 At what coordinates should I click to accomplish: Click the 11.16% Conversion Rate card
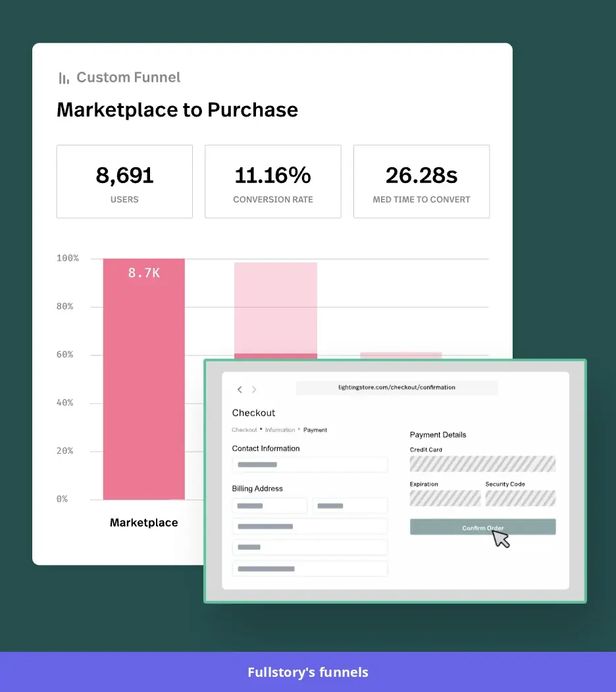(273, 181)
